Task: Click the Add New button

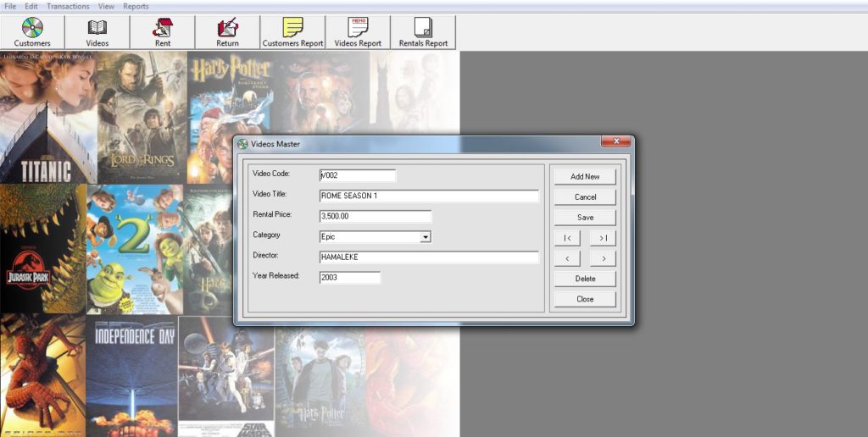Action: [585, 176]
